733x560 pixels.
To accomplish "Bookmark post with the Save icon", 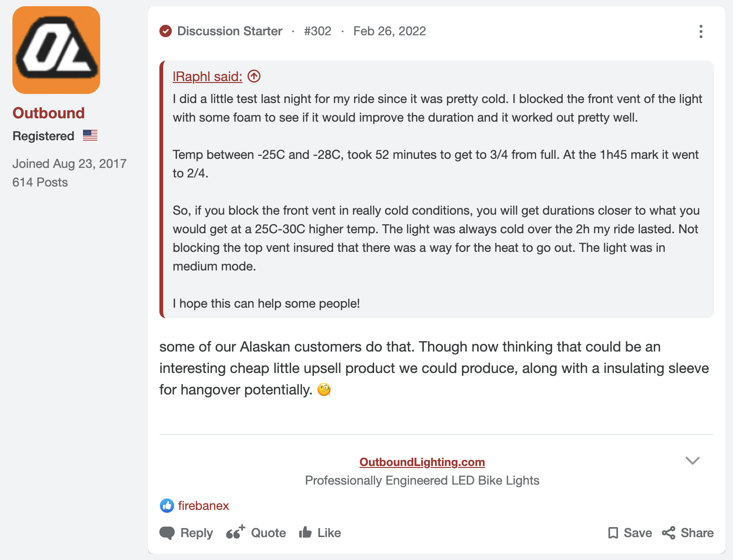I will click(x=613, y=533).
